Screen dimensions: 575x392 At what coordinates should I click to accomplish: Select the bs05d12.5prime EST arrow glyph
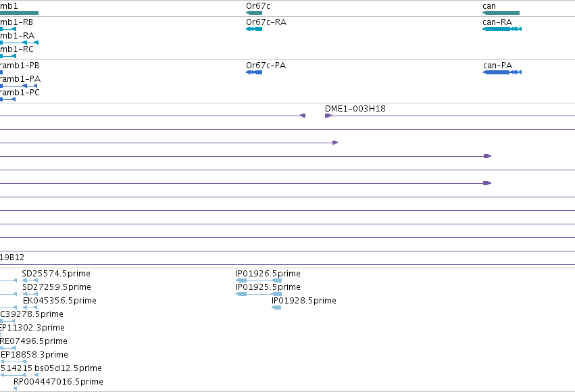click(36, 375)
